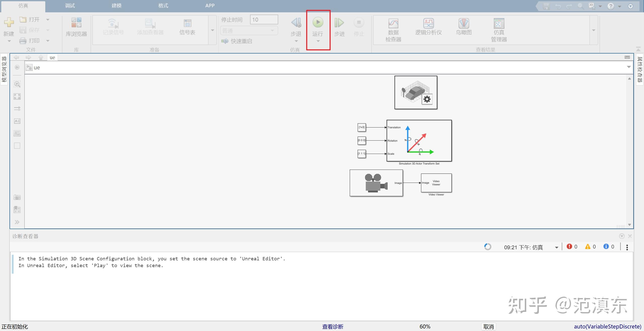Expand the Run button dropdown arrow
The width and height of the screenshot is (644, 331).
point(318,41)
